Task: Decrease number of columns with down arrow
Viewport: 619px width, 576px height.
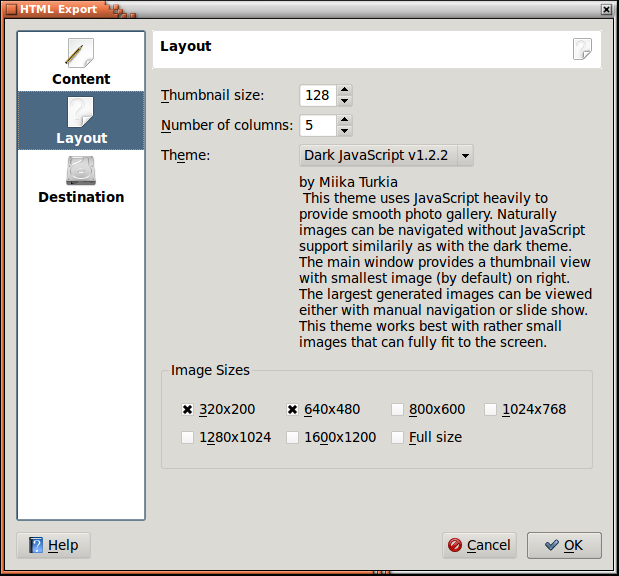Action: click(x=344, y=131)
